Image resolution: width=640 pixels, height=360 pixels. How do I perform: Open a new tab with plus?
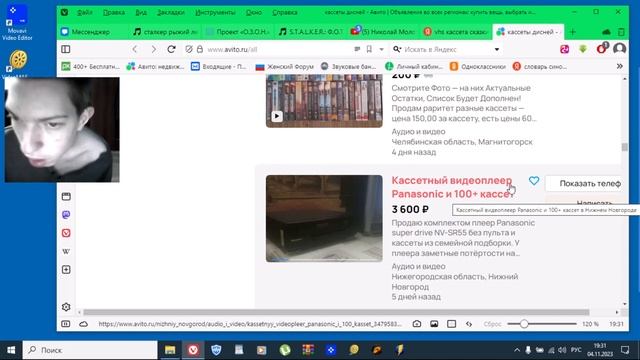tap(572, 32)
